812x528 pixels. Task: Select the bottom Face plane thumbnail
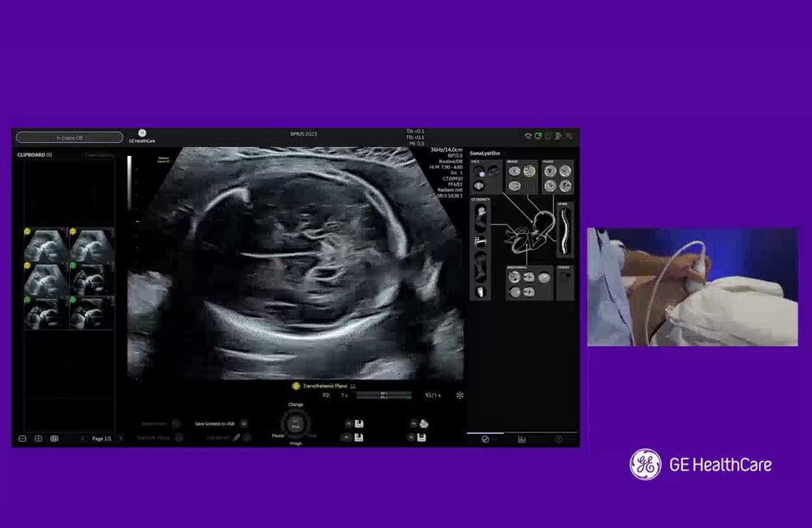tap(480, 185)
